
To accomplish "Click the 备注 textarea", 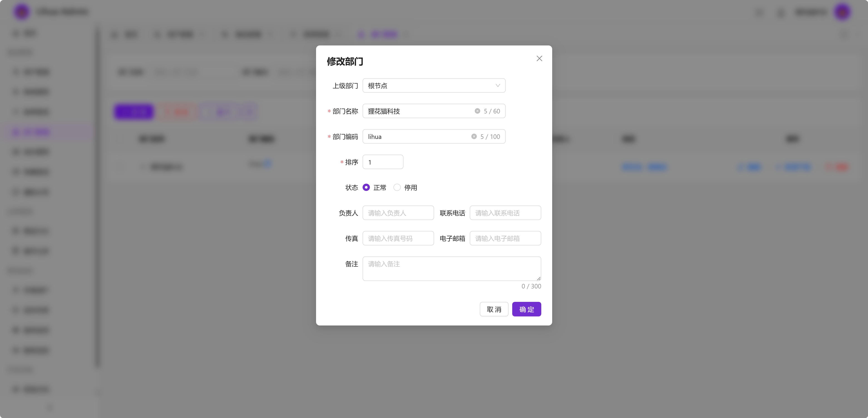I will (452, 268).
